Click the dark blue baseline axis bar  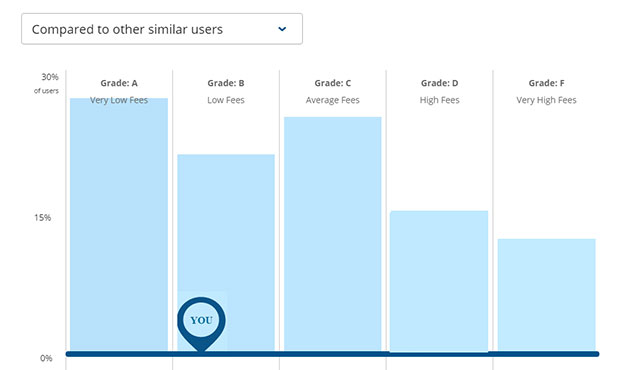pos(332,354)
